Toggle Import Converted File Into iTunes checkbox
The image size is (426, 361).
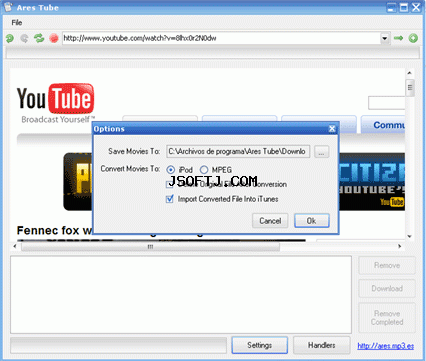(x=170, y=199)
